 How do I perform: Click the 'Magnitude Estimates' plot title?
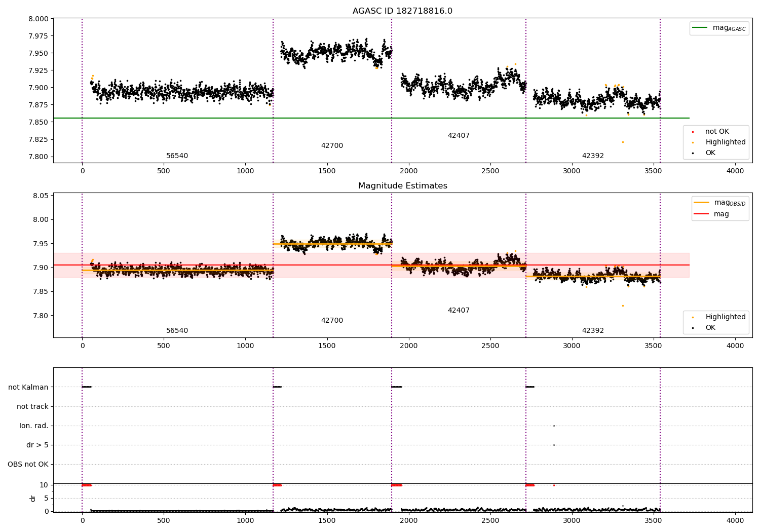click(x=402, y=186)
